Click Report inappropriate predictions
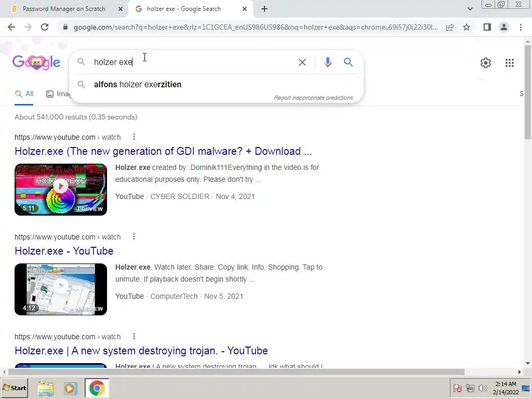The width and height of the screenshot is (532, 399). [x=313, y=98]
